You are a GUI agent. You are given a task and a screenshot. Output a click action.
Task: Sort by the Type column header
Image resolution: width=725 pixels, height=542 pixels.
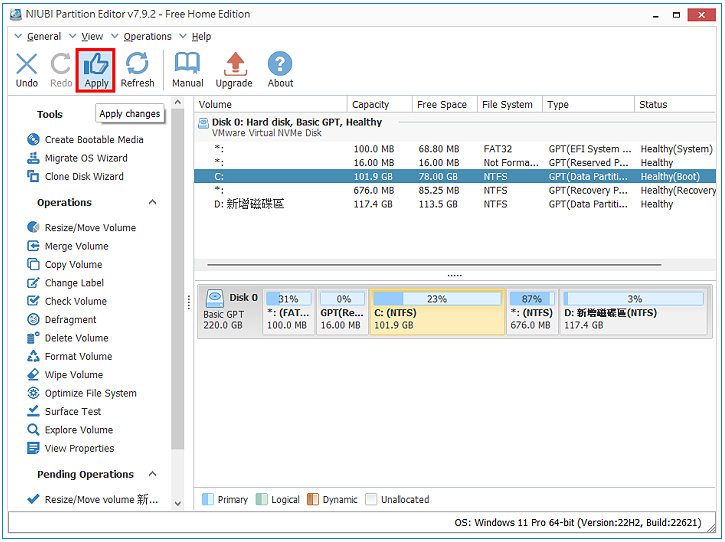pyautogui.click(x=588, y=105)
